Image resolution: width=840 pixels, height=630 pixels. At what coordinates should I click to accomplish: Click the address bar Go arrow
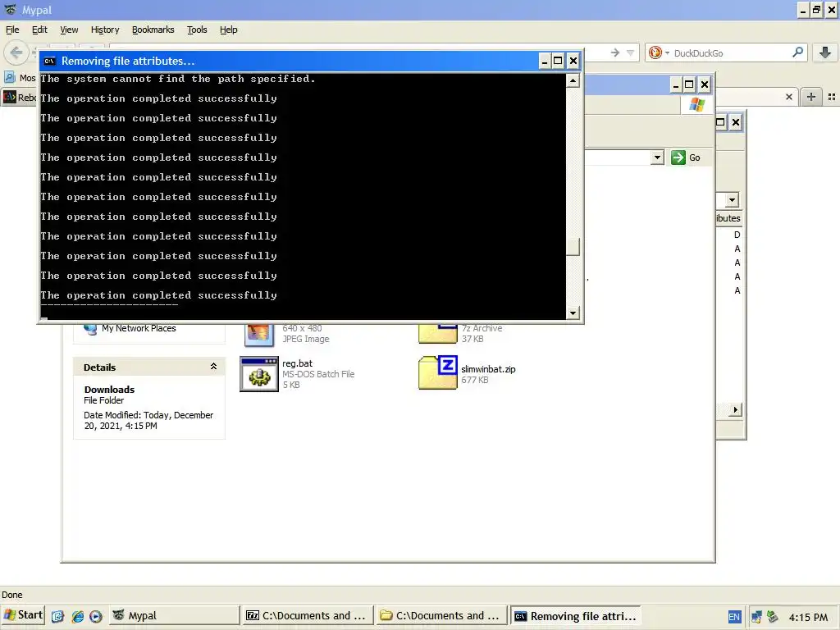click(615, 52)
